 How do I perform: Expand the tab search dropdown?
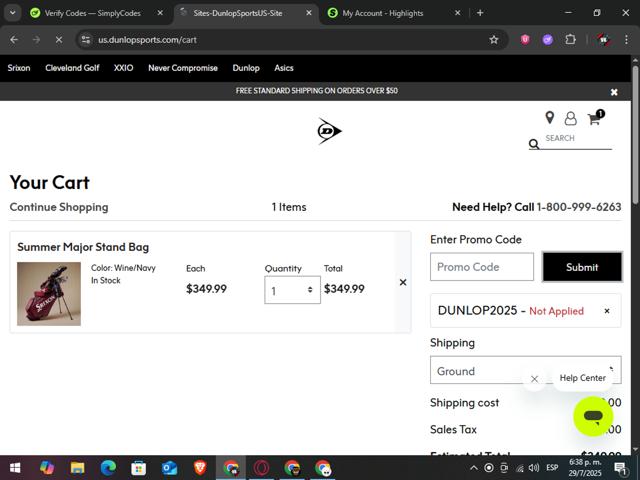tap(13, 13)
